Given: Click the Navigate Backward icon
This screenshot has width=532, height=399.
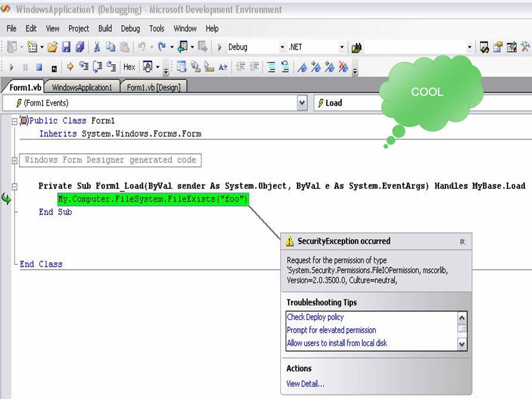Looking at the screenshot, I should click(x=182, y=47).
